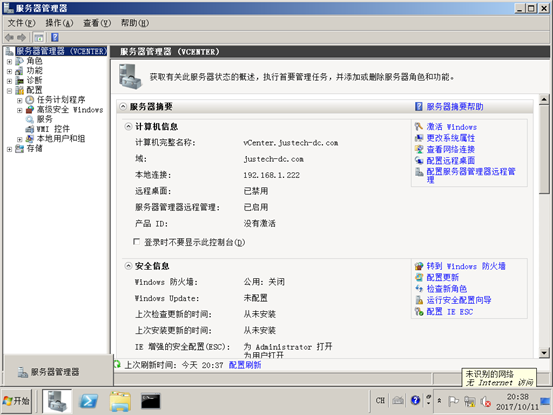The height and width of the screenshot is (415, 553).
Task: Click the vertical scrollbar thumb
Action: click(x=544, y=149)
